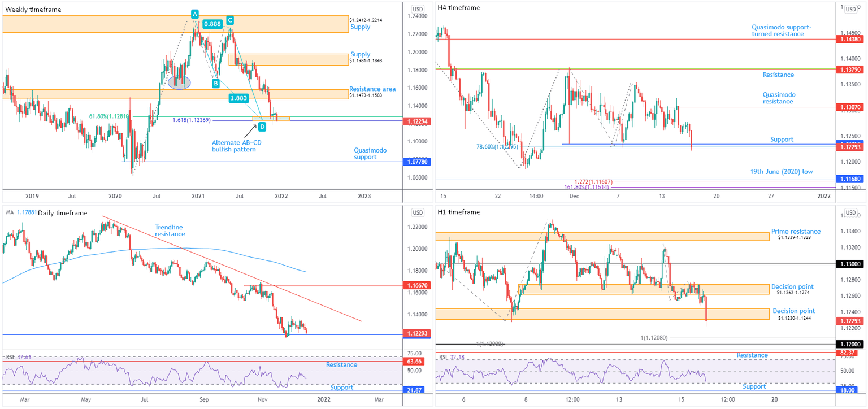The image size is (868, 409).
Task: Click the RSI legend on Daily chart
Action: (18, 356)
